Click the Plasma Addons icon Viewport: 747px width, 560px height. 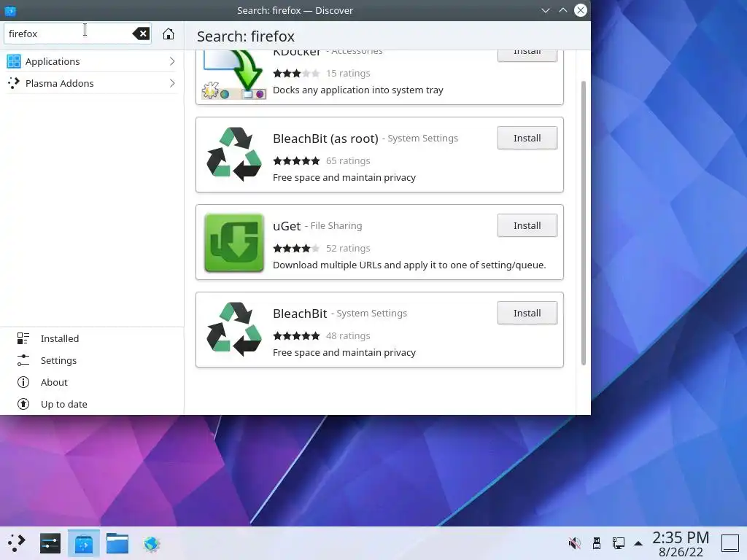click(14, 83)
